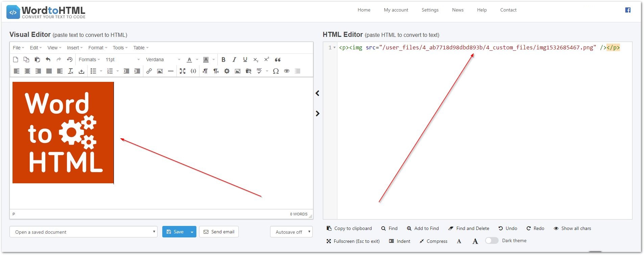Set left-to-right paragraph direction
The image size is (644, 255).
tap(205, 71)
